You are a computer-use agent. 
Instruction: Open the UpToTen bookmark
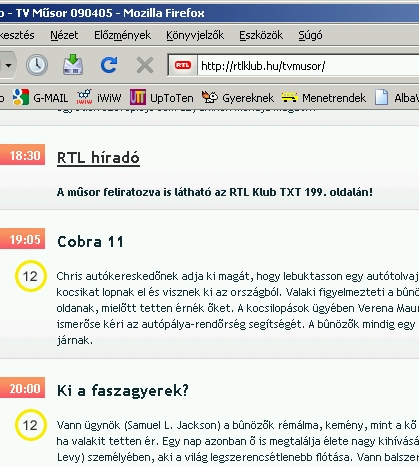tap(172, 98)
